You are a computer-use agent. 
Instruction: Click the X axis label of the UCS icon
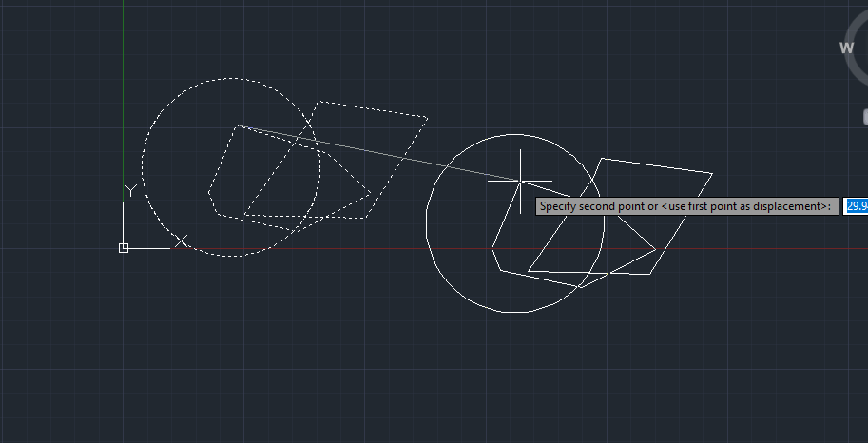(181, 241)
